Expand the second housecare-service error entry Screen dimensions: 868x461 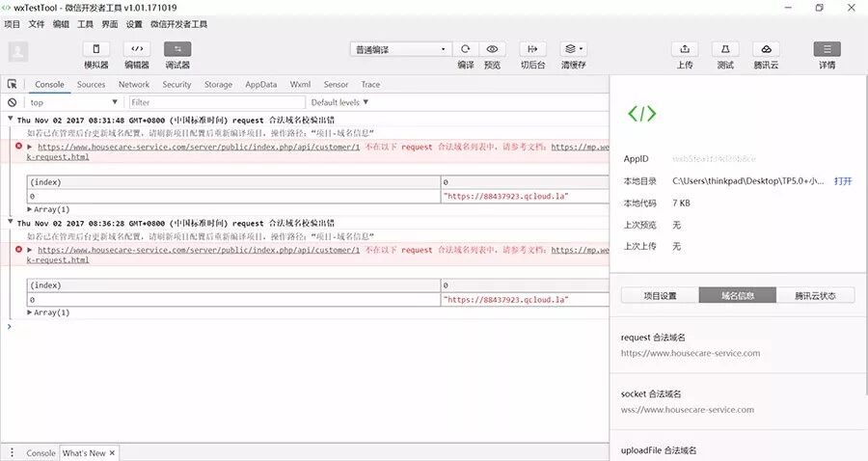coord(30,250)
